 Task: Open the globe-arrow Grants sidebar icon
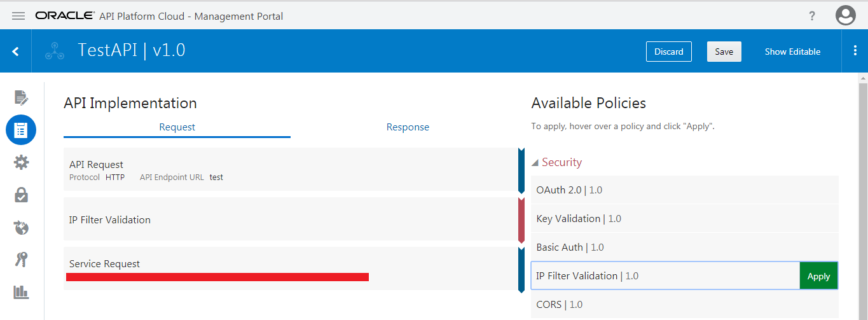21,228
